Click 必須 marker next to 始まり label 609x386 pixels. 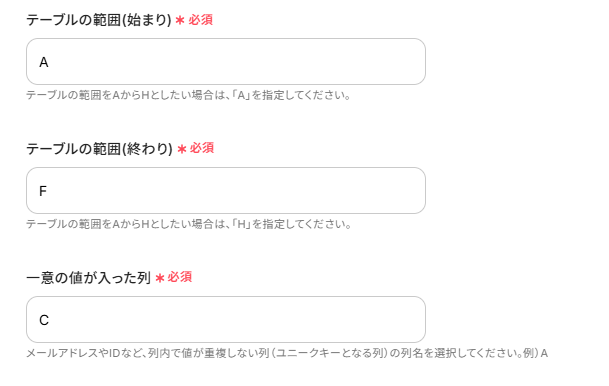pos(201,20)
